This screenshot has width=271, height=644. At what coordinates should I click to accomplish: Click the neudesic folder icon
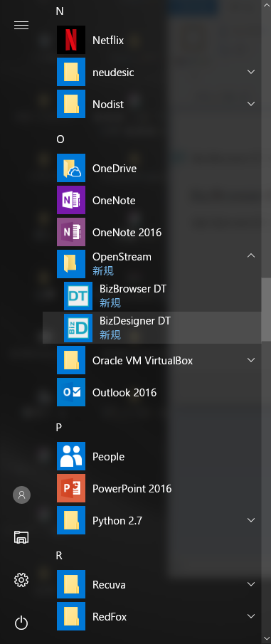point(71,72)
